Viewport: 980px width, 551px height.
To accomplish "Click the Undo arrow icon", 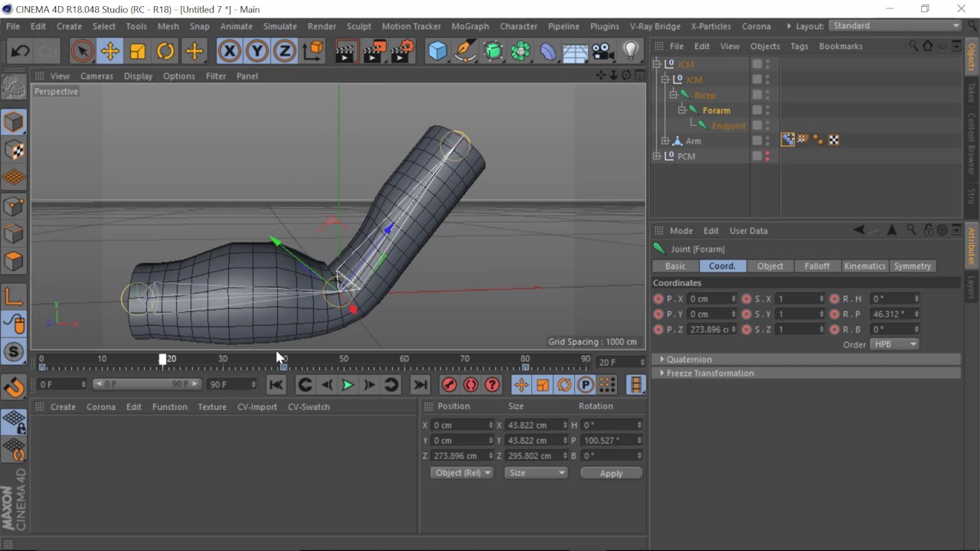I will [20, 51].
